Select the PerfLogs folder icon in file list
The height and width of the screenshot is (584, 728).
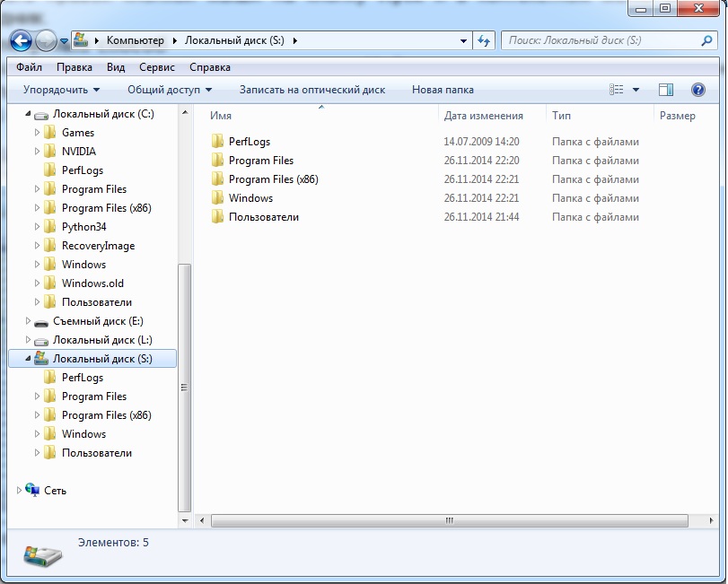point(218,141)
